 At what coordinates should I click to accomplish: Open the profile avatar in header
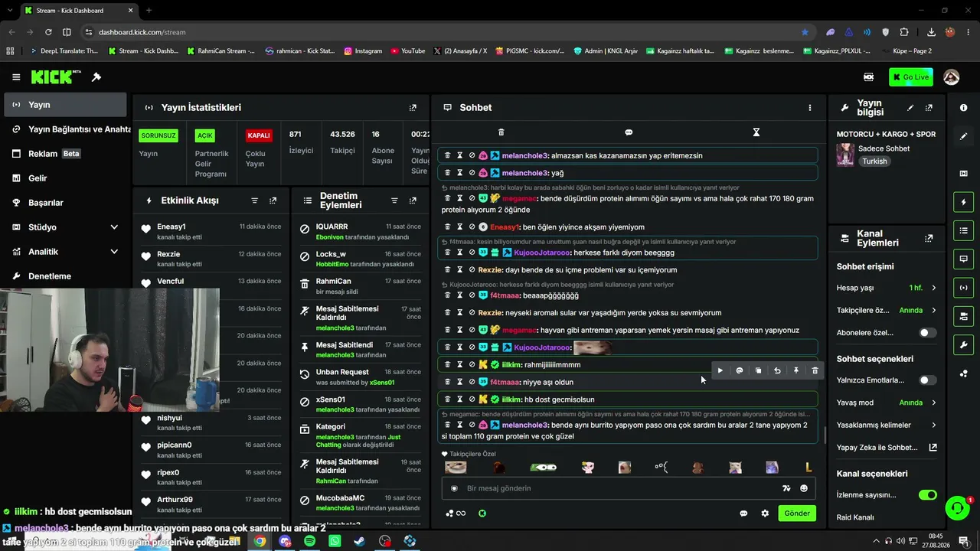(952, 77)
